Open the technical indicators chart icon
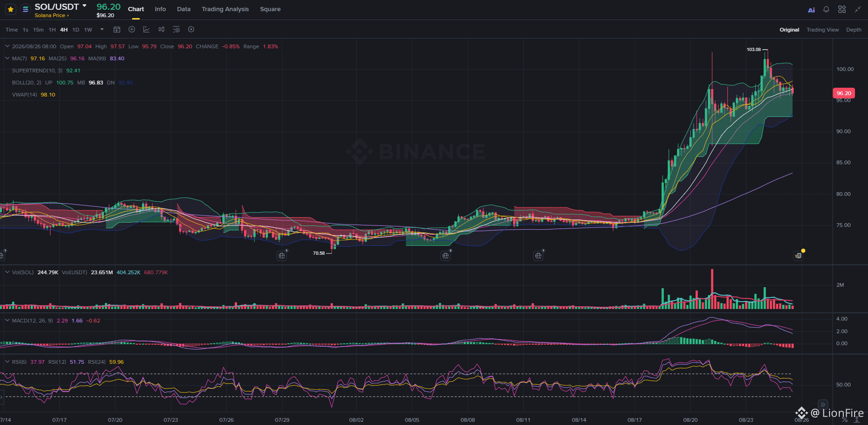Screen dimensions: 868x425 [x=147, y=29]
